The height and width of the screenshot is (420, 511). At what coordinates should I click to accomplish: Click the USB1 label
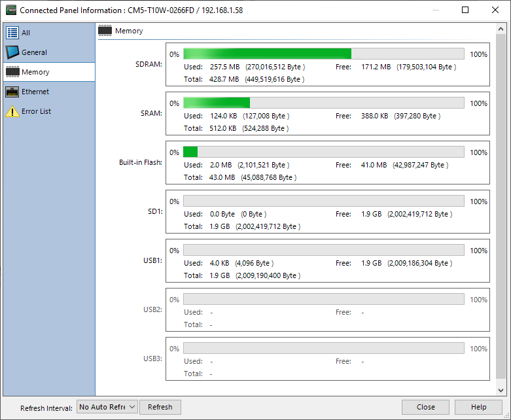tap(152, 260)
